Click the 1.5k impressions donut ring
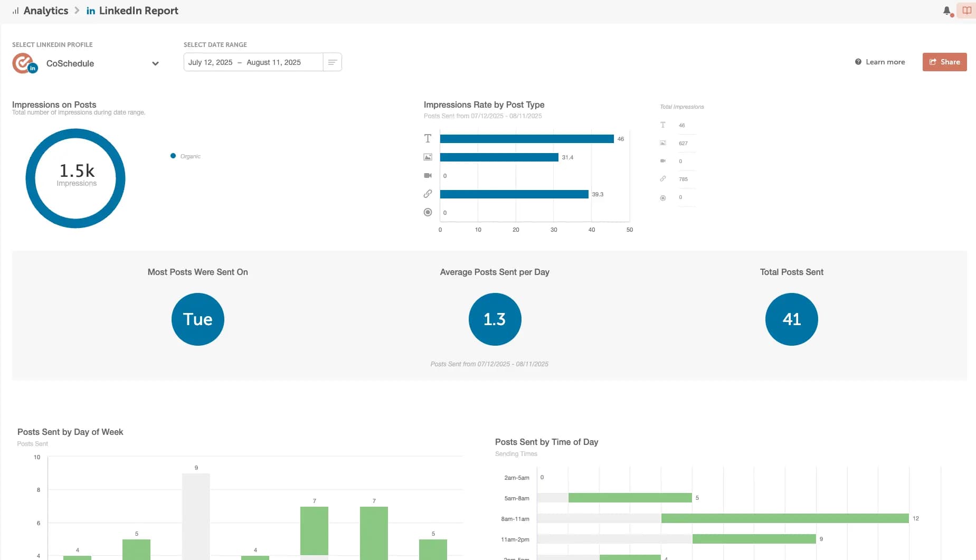Screen dimensions: 976x560 [x=30, y=178]
